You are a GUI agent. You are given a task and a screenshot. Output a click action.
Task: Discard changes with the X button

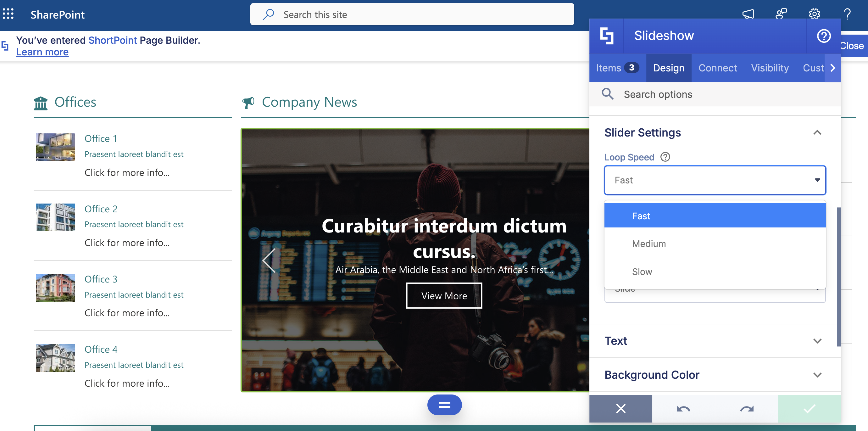point(620,409)
